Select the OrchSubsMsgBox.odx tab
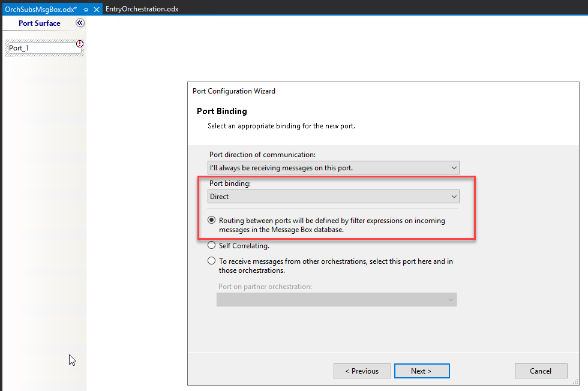 [42, 9]
